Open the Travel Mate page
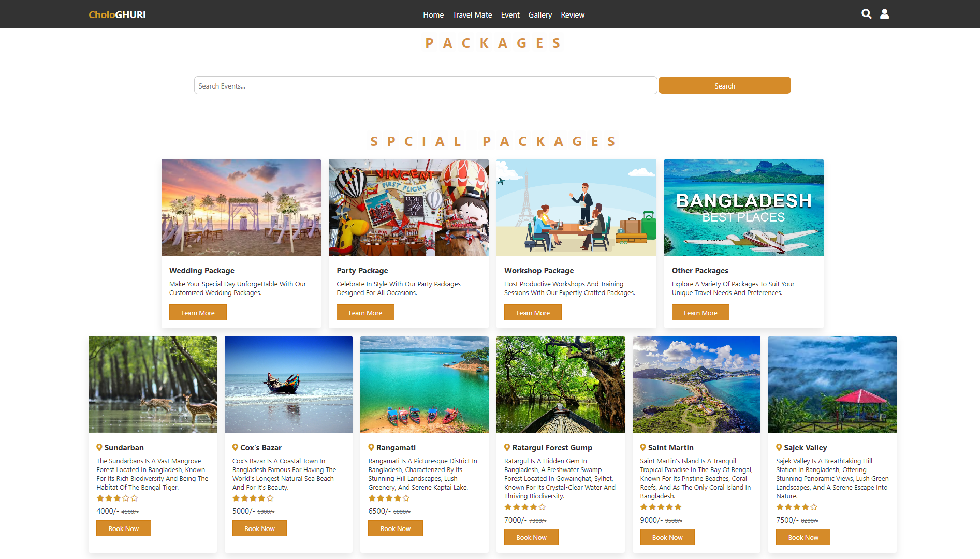Image resolution: width=980 pixels, height=559 pixels. pyautogui.click(x=472, y=14)
